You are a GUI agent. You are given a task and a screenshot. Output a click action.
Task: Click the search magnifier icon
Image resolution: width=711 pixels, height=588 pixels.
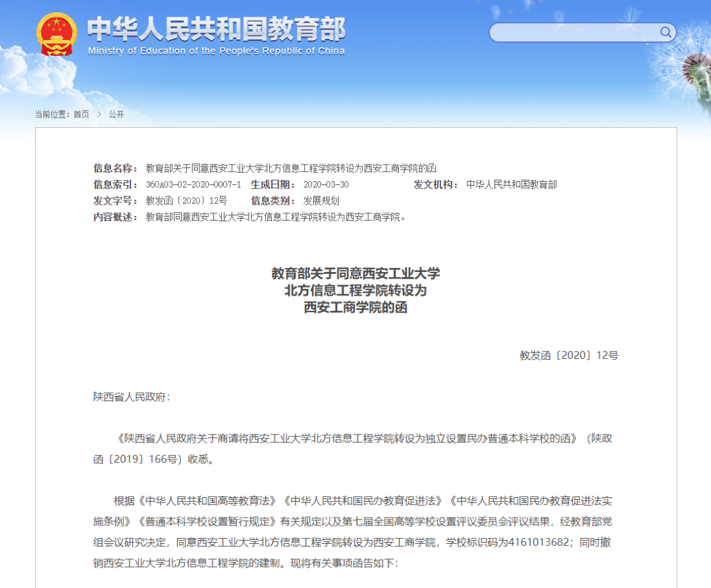665,32
